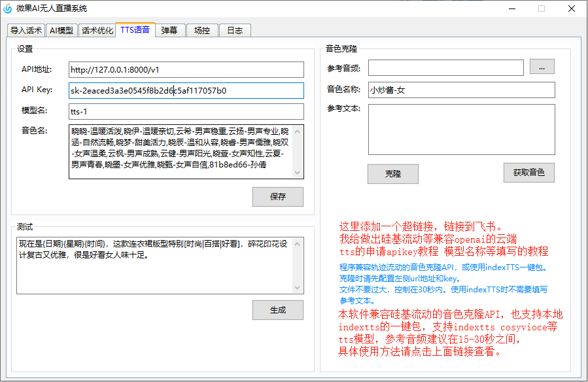The width and height of the screenshot is (588, 382).
Task: Open the 场控 tab
Action: pyautogui.click(x=202, y=31)
